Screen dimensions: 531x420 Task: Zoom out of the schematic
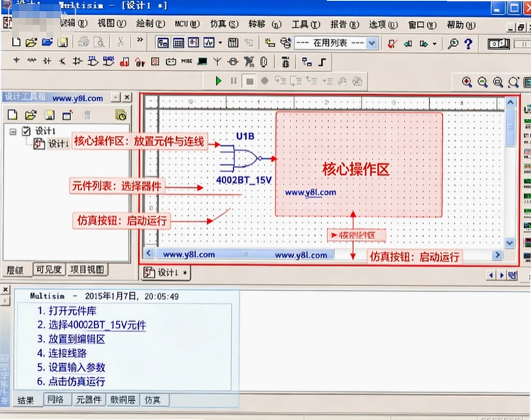482,82
